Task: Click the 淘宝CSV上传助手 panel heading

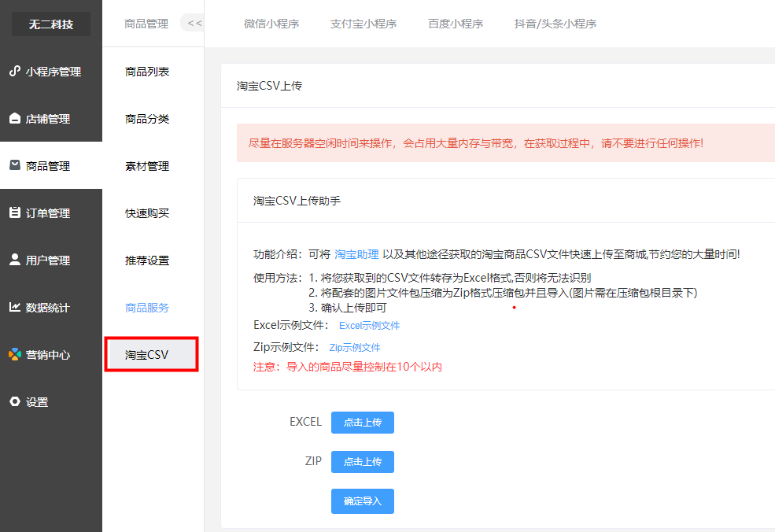Action: (x=297, y=200)
